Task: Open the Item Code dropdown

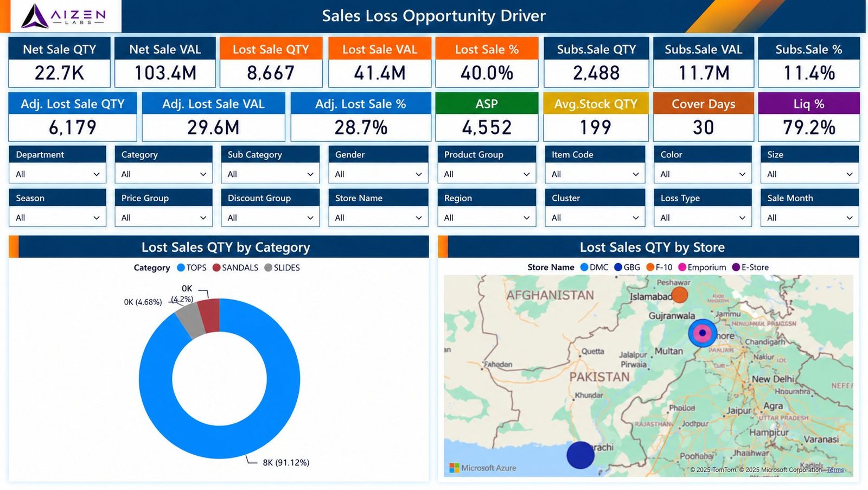Action: 595,174
